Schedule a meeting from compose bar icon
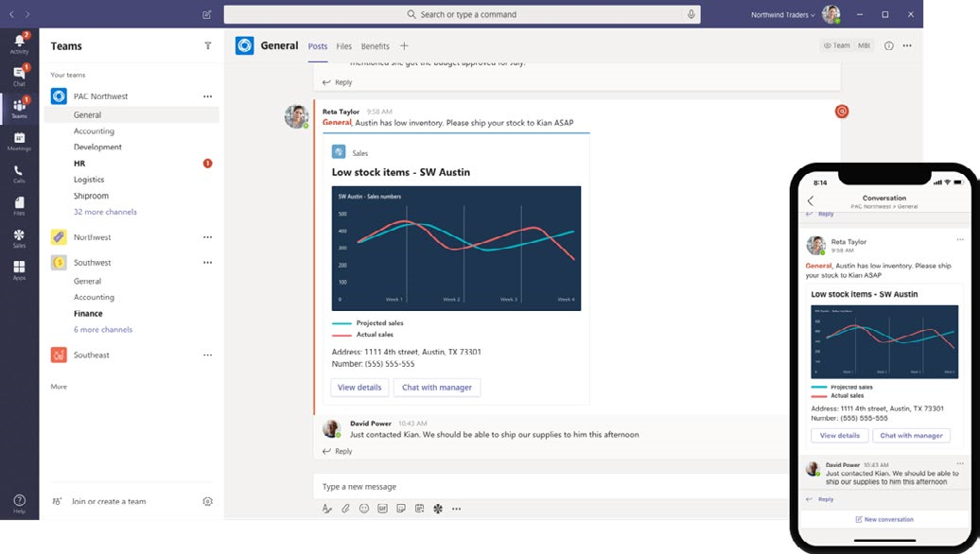This screenshot has height=554, width=980. tap(419, 509)
